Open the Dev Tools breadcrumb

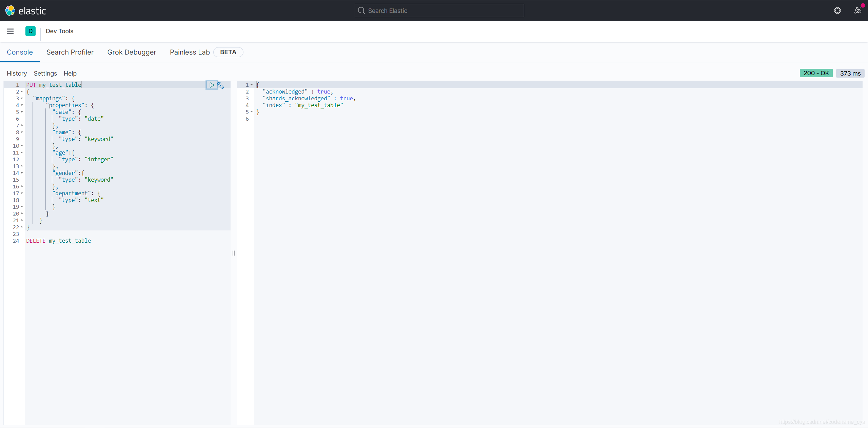tap(60, 31)
